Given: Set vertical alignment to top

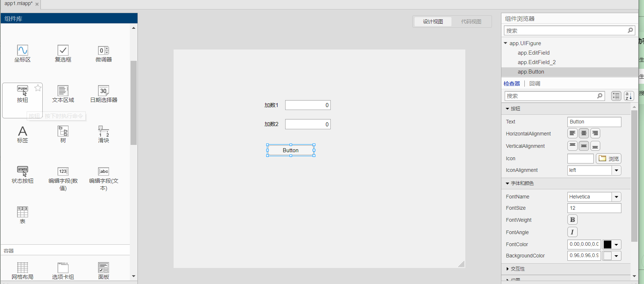Looking at the screenshot, I should tap(573, 146).
